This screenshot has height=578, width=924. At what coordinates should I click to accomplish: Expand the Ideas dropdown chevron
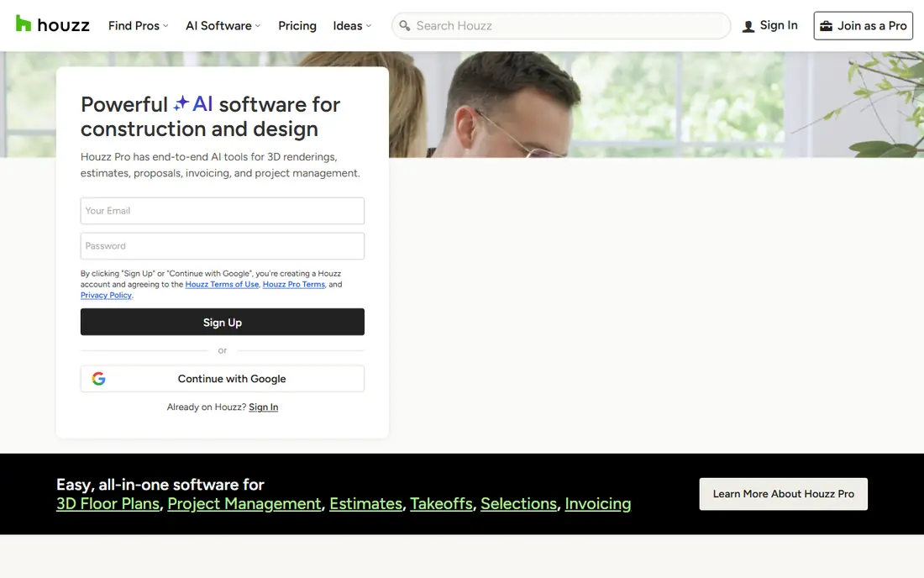[x=368, y=26]
